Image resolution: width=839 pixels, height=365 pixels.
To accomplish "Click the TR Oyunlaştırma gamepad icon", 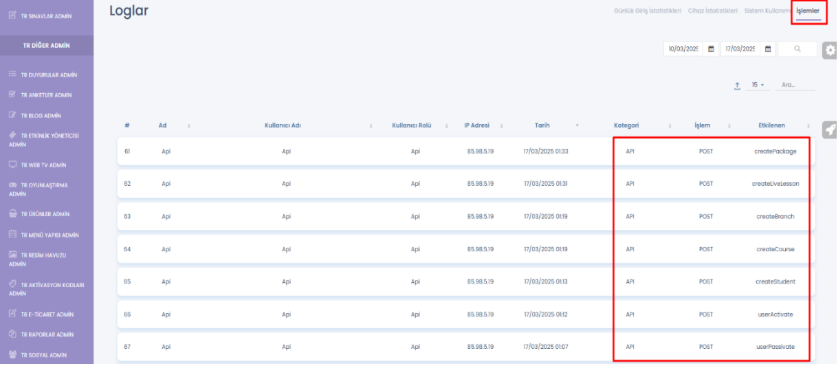I will (13, 185).
